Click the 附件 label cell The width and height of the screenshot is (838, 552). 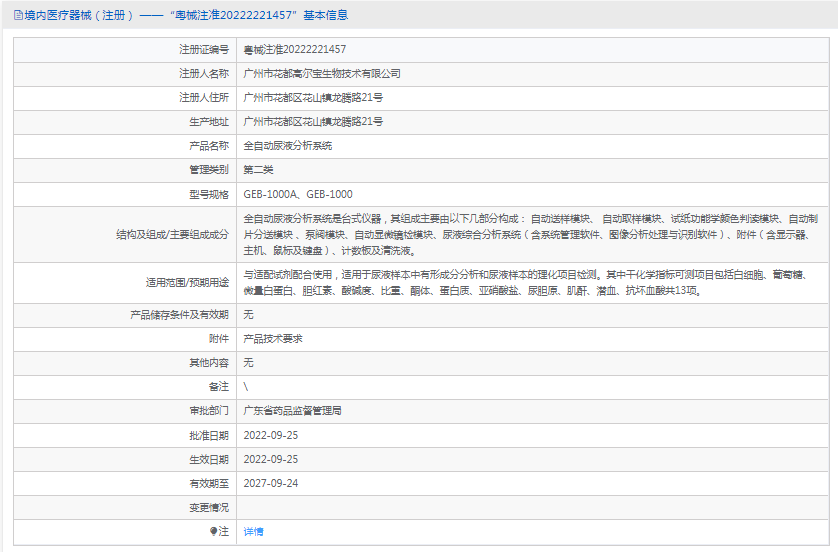(x=125, y=338)
